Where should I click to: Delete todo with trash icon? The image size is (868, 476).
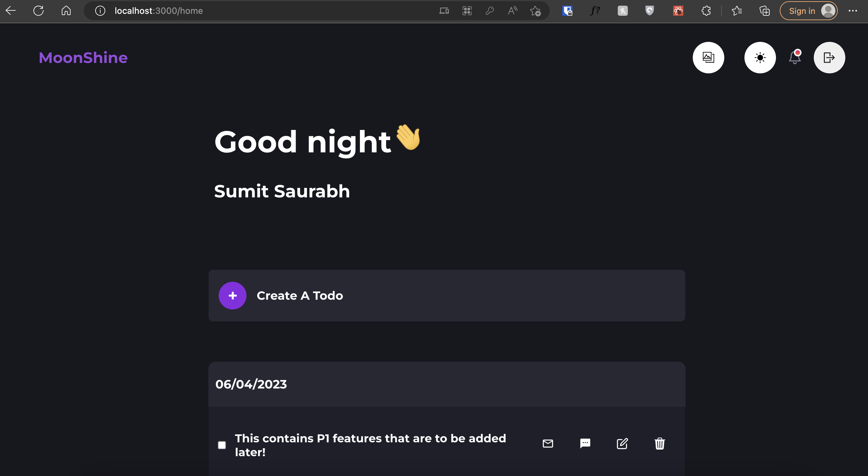(x=659, y=443)
